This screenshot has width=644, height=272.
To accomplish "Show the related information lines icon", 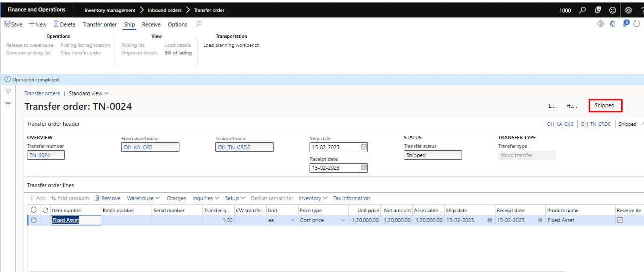I will coord(8,104).
